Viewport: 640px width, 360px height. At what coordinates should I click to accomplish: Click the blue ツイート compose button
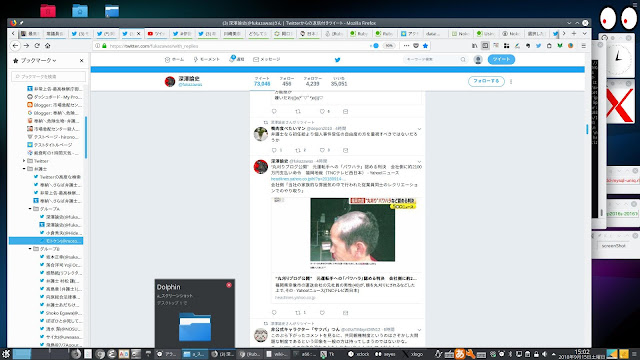[501, 59]
